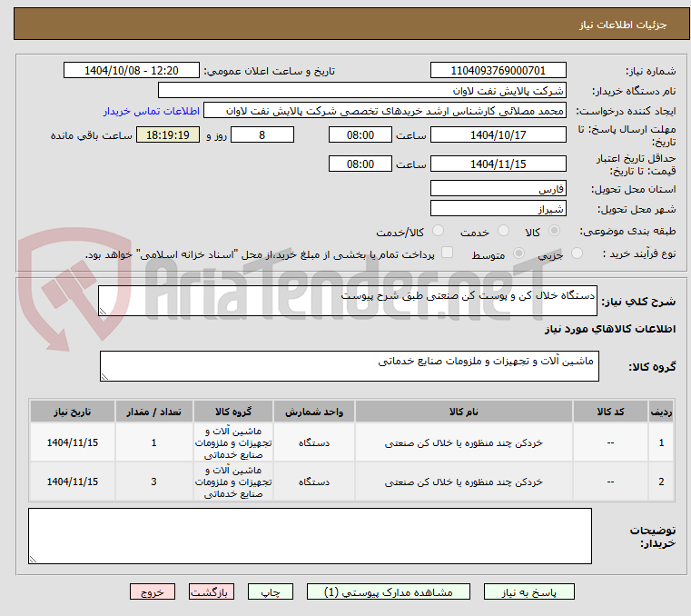Click row 1 need date 1404/11/15
The image size is (691, 616).
click(73, 442)
